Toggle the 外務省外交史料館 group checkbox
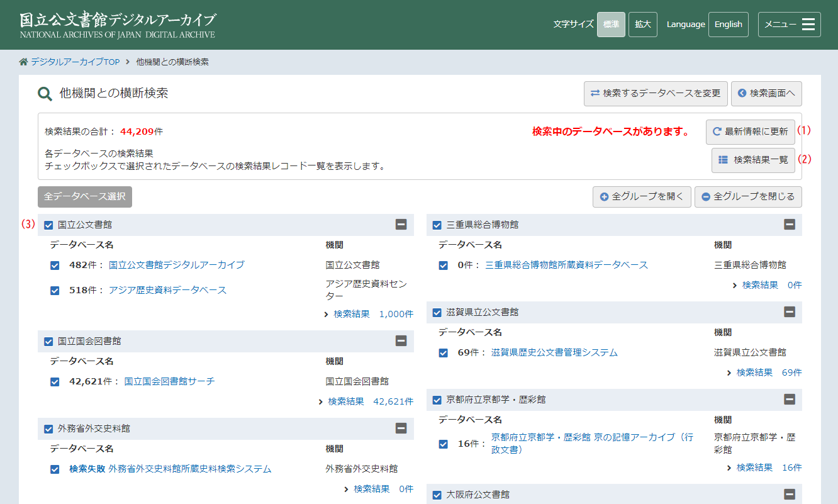838x504 pixels. 48,429
